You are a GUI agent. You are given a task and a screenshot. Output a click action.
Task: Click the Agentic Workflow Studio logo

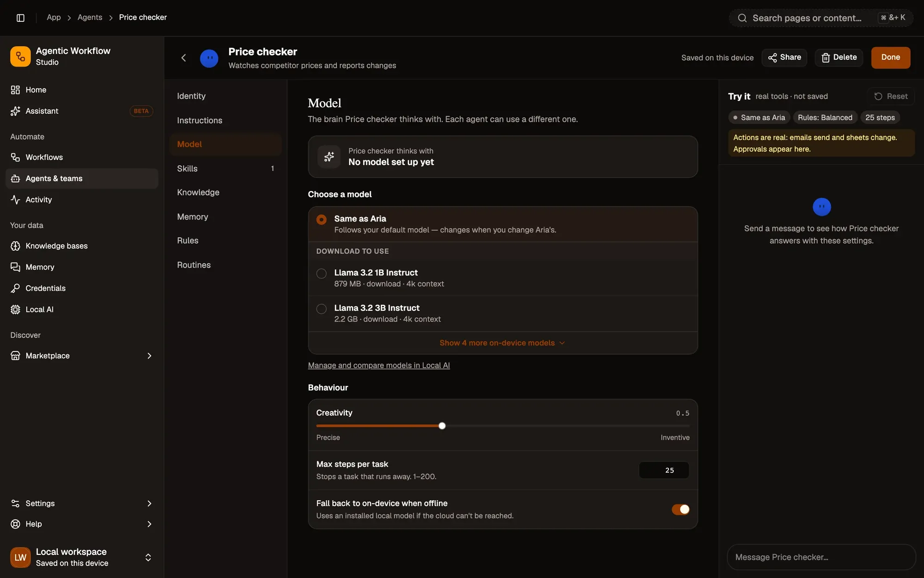[x=20, y=56]
